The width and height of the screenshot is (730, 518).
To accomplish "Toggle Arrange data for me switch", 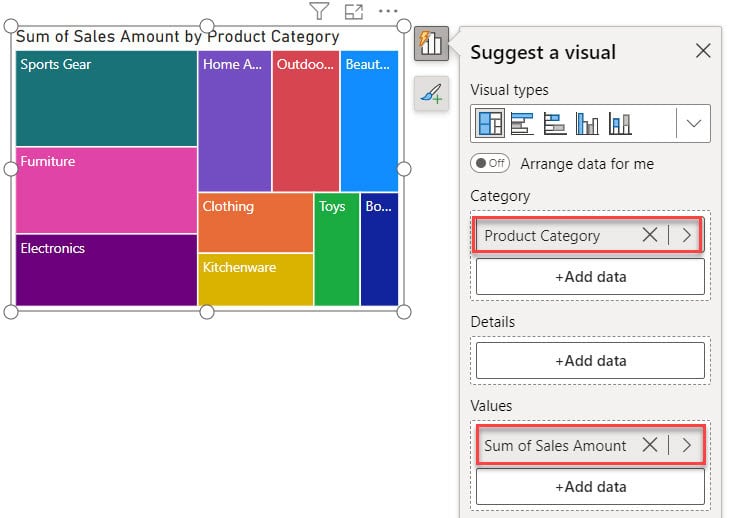I will pyautogui.click(x=490, y=163).
